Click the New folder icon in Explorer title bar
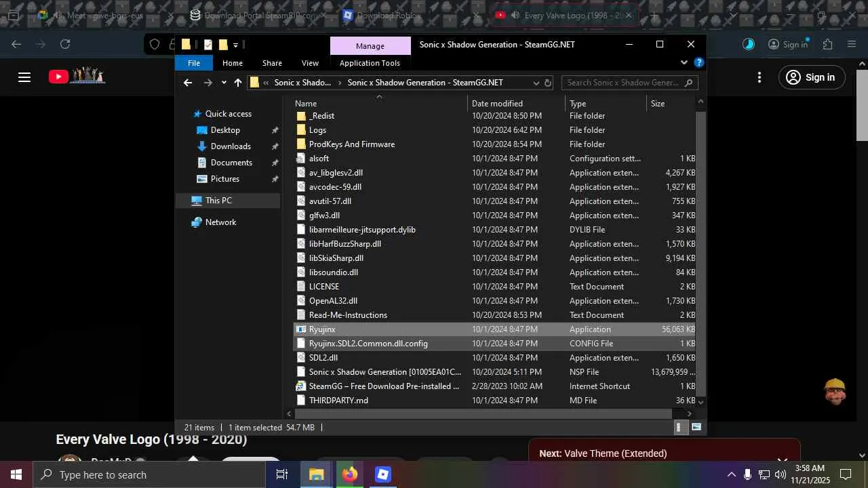 pyautogui.click(x=222, y=45)
